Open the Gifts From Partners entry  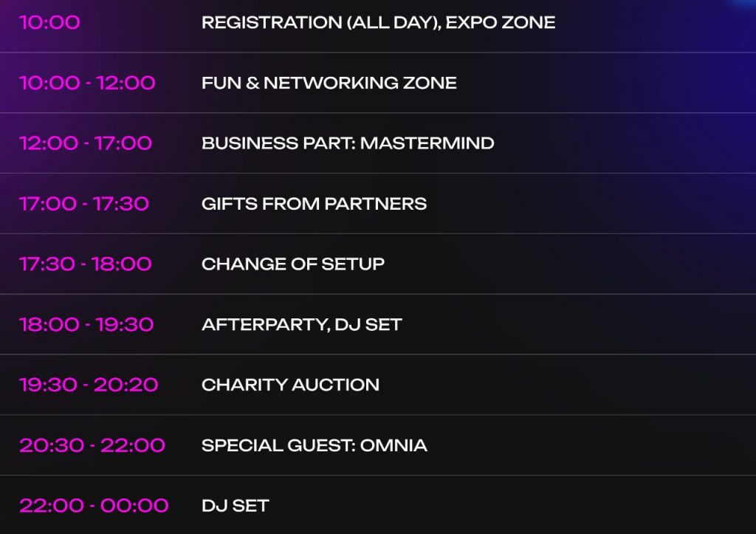[x=314, y=204]
